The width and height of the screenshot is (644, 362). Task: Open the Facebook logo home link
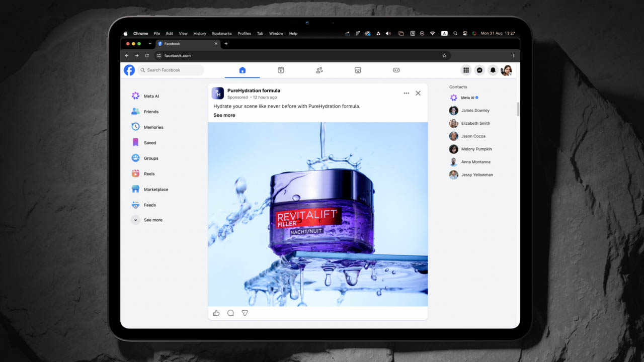click(x=129, y=70)
